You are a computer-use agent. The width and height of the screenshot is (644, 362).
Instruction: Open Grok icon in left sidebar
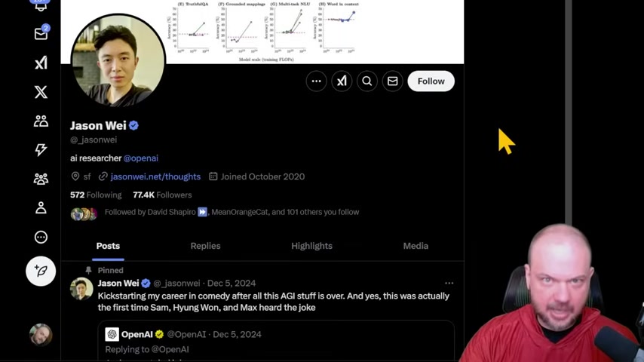click(41, 63)
